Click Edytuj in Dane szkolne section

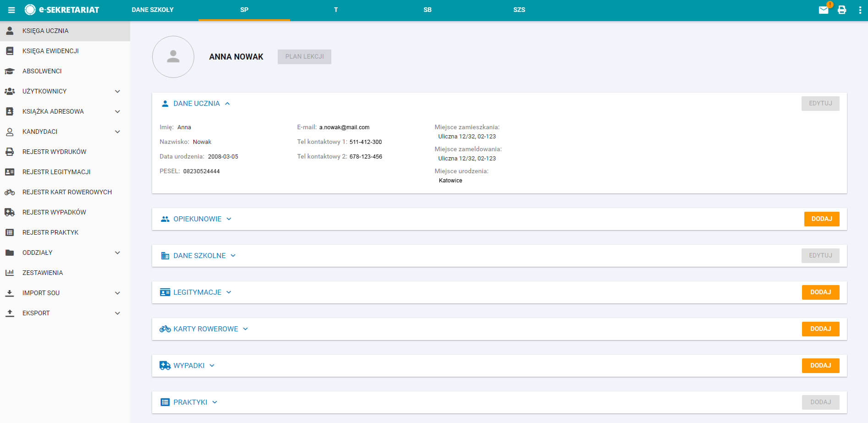click(x=820, y=256)
